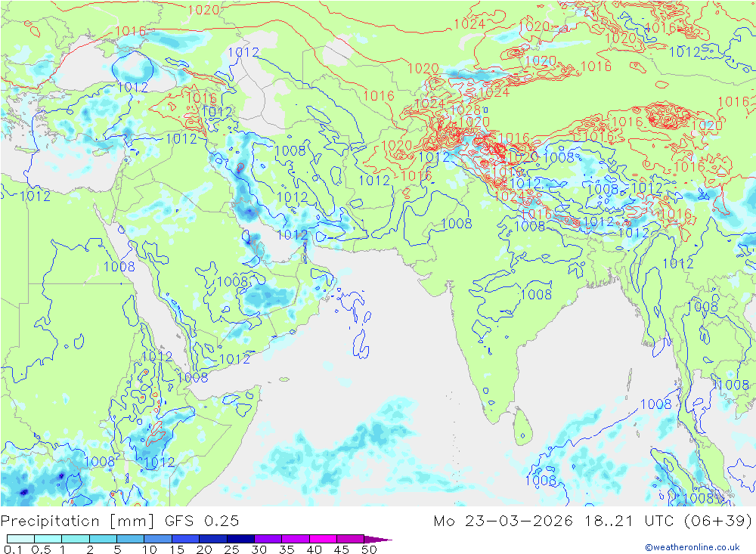Pick the 2–5 mm legend color swatch
Viewport: 756px width, 554px height.
pyautogui.click(x=103, y=539)
